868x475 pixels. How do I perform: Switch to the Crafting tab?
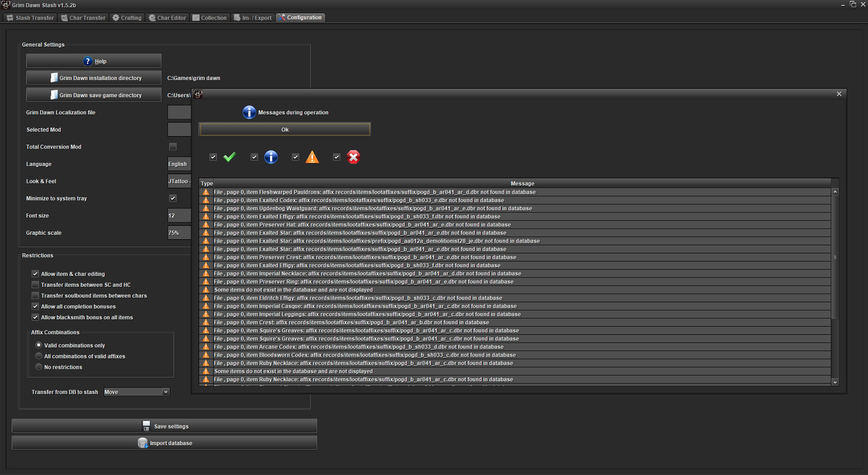127,18
